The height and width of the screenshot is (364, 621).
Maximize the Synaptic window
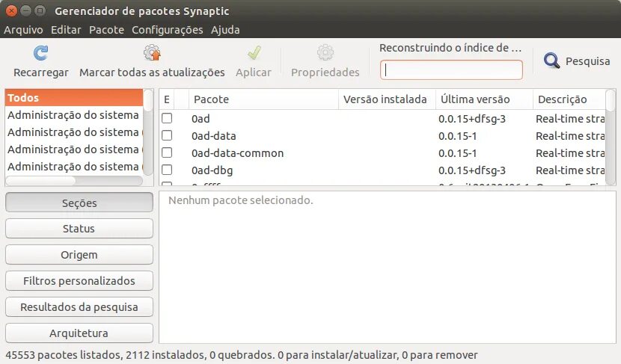(x=40, y=10)
